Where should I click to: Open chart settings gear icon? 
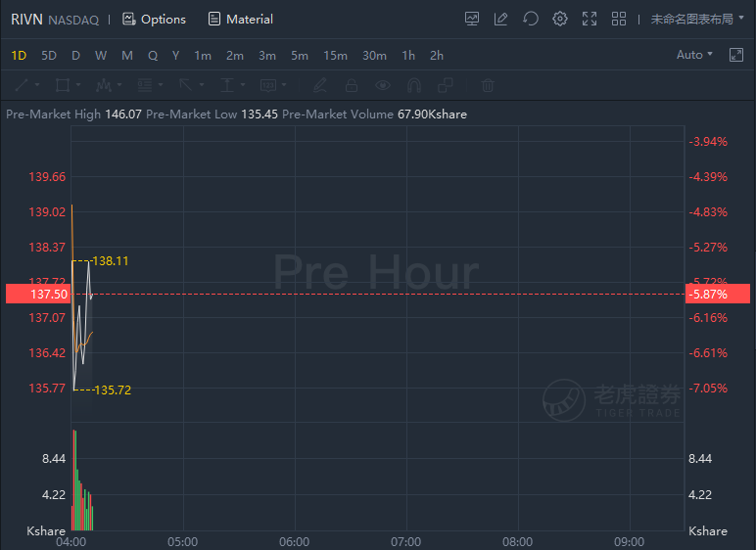click(x=560, y=19)
